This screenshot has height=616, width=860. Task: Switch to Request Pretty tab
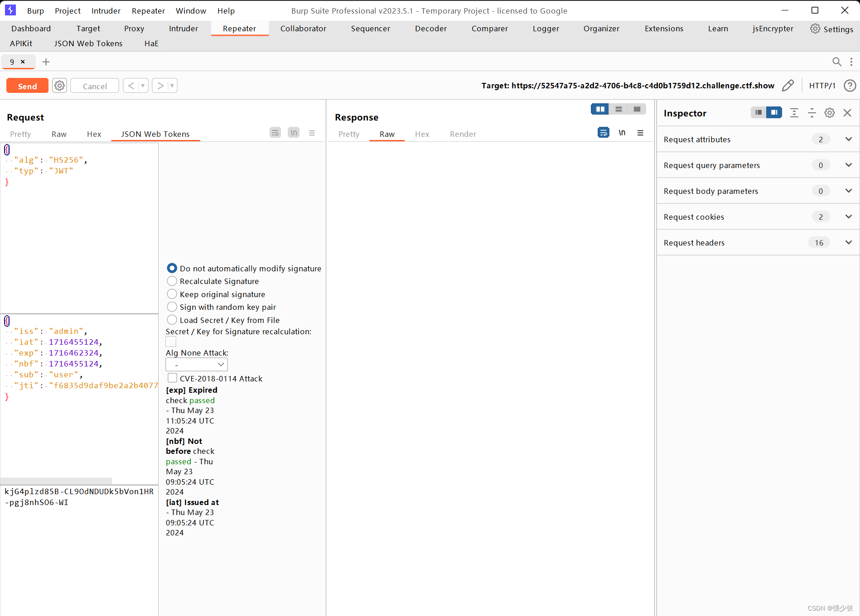pos(20,134)
